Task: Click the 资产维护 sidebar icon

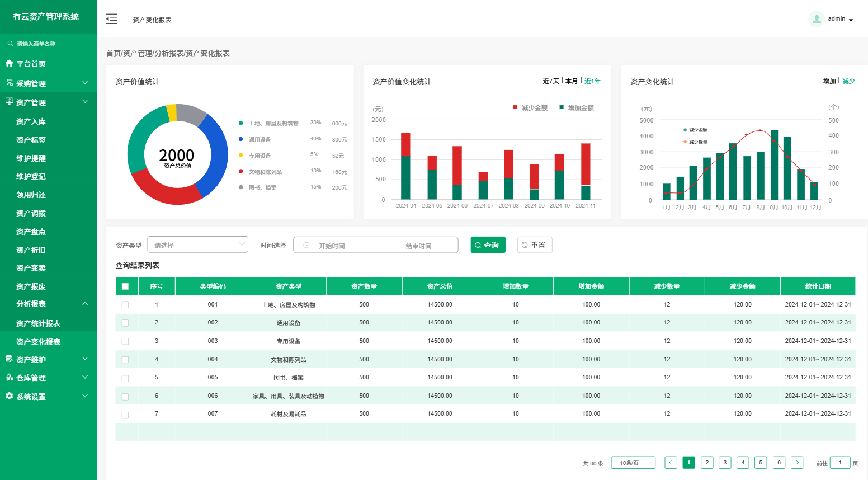Action: coord(9,359)
